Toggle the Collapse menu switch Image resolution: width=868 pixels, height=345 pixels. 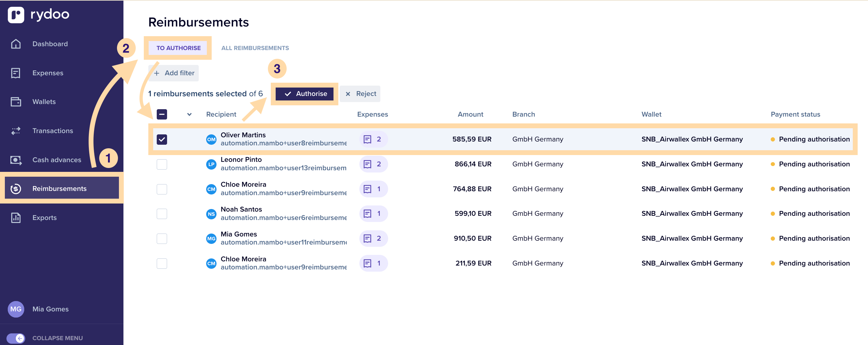[x=16, y=338]
